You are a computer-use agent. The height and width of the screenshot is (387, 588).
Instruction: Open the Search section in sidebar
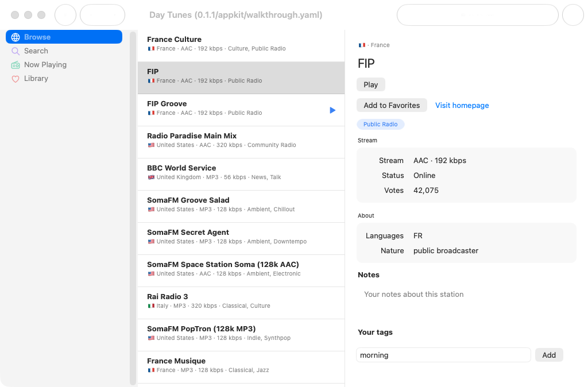click(64, 51)
